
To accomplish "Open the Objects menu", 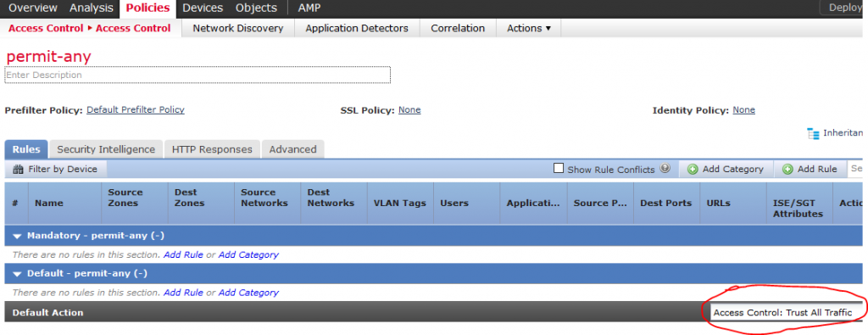I will (256, 8).
